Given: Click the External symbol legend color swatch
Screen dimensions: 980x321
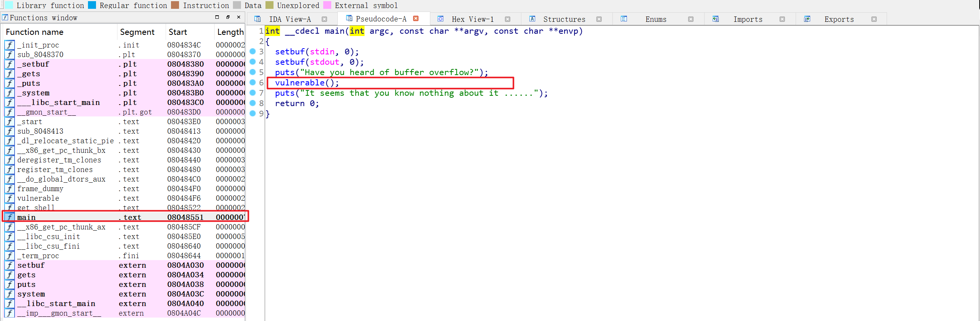Looking at the screenshot, I should [x=327, y=5].
